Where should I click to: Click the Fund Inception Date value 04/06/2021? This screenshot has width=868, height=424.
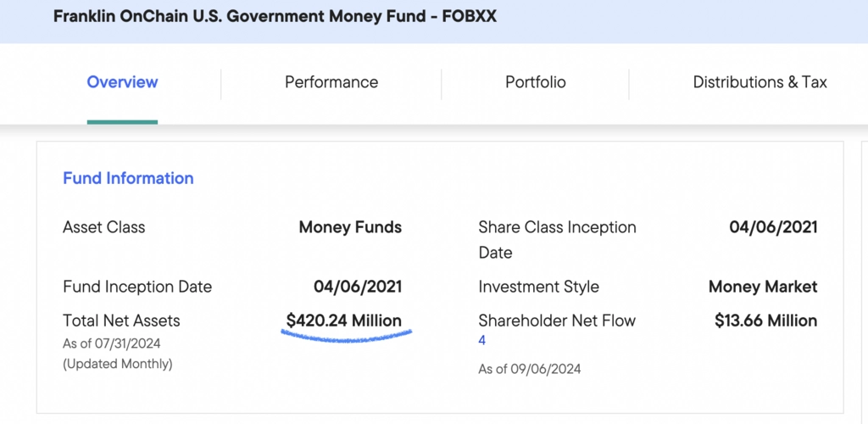point(358,287)
